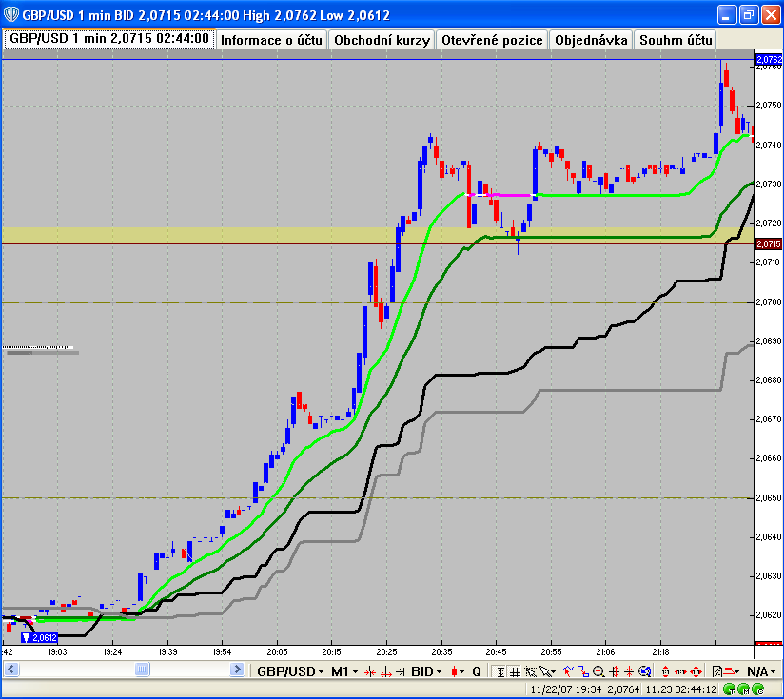Click the red vertical lines marker icon
This screenshot has width=784, height=699.
615,672
